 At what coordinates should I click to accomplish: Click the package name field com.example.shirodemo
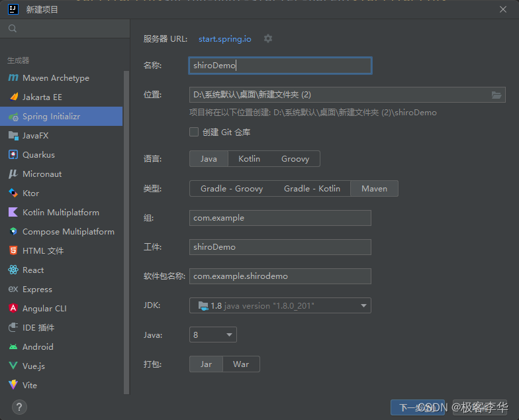pyautogui.click(x=281, y=276)
